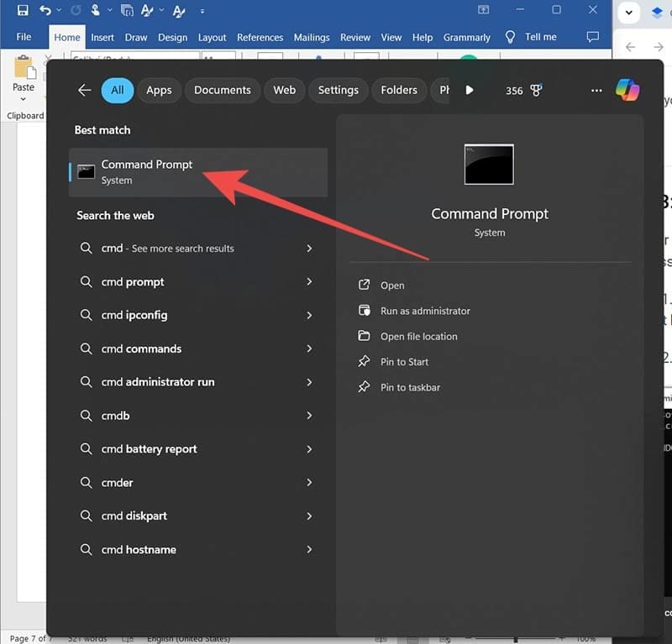Image resolution: width=672 pixels, height=644 pixels.
Task: Click browser back arrow in right window
Action: (631, 46)
